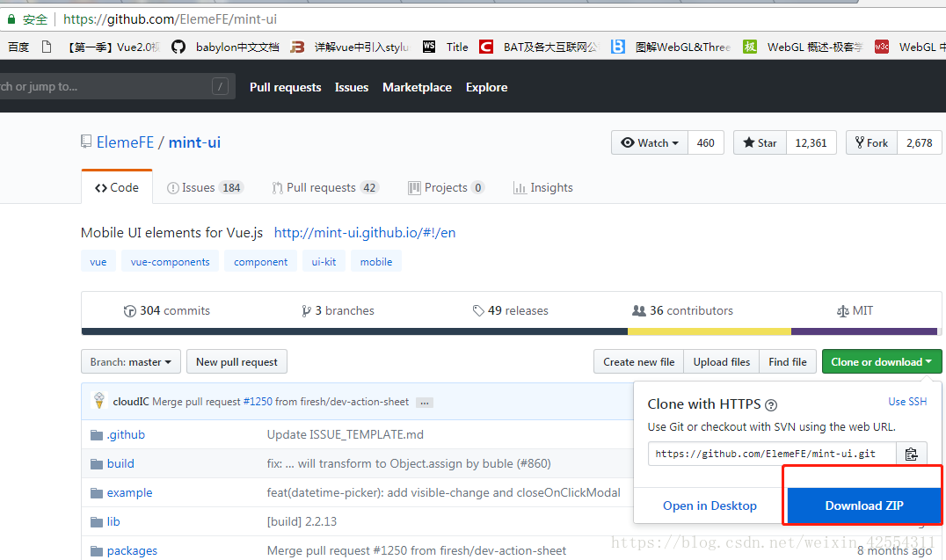Click Find file button

[788, 361]
